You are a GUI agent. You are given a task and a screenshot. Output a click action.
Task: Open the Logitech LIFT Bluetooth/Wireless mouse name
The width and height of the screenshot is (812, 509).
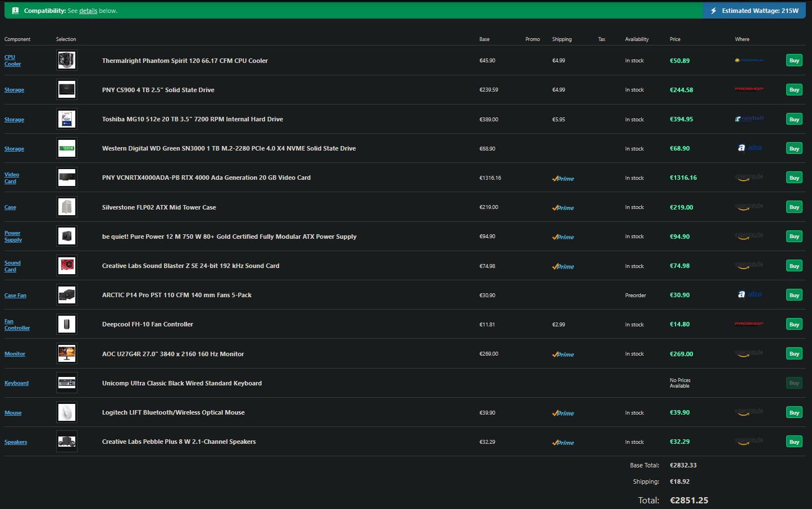point(174,412)
